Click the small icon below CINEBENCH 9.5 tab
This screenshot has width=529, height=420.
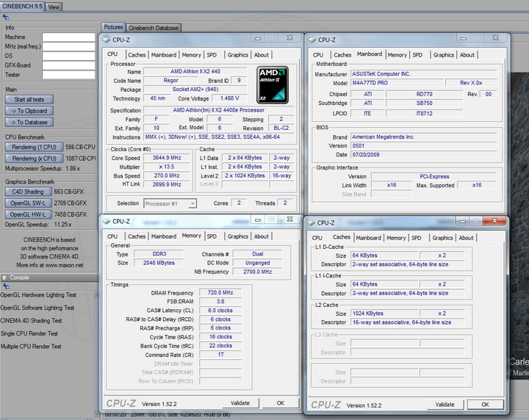coord(4,18)
